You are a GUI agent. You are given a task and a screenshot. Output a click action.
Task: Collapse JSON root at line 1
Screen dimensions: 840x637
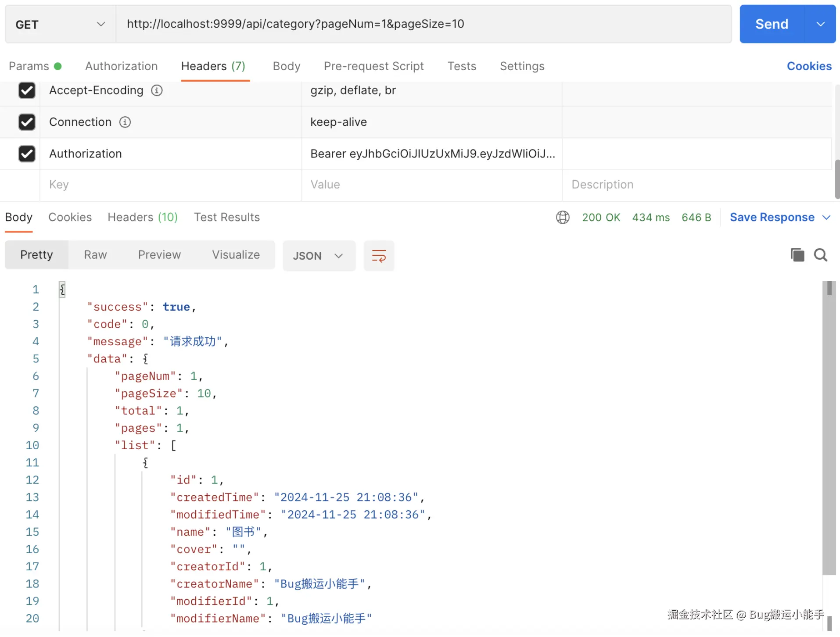(62, 290)
